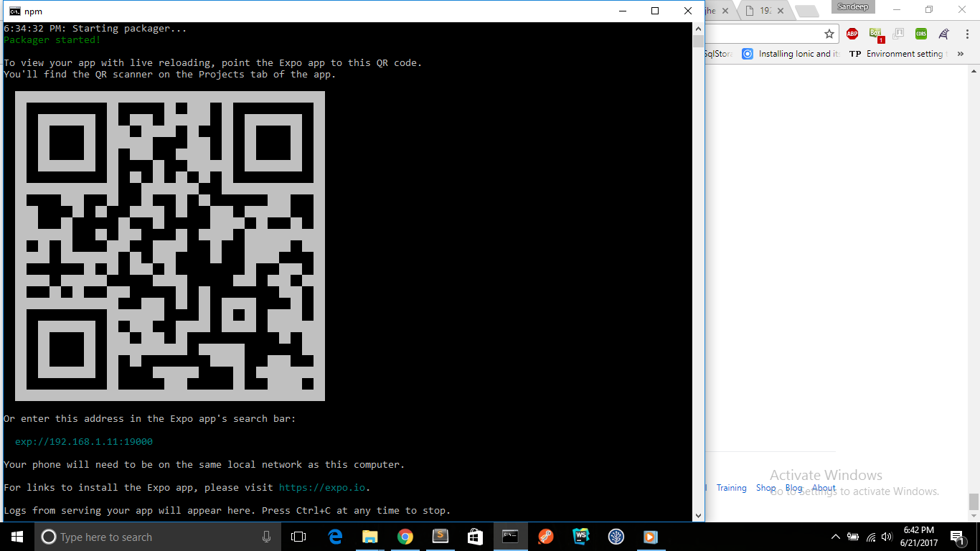Switch to Google Chrome in the taskbar
The height and width of the screenshot is (551, 980).
point(405,537)
